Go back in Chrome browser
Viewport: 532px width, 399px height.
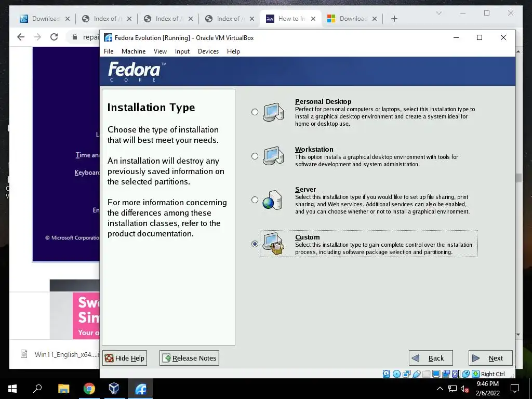pyautogui.click(x=21, y=37)
